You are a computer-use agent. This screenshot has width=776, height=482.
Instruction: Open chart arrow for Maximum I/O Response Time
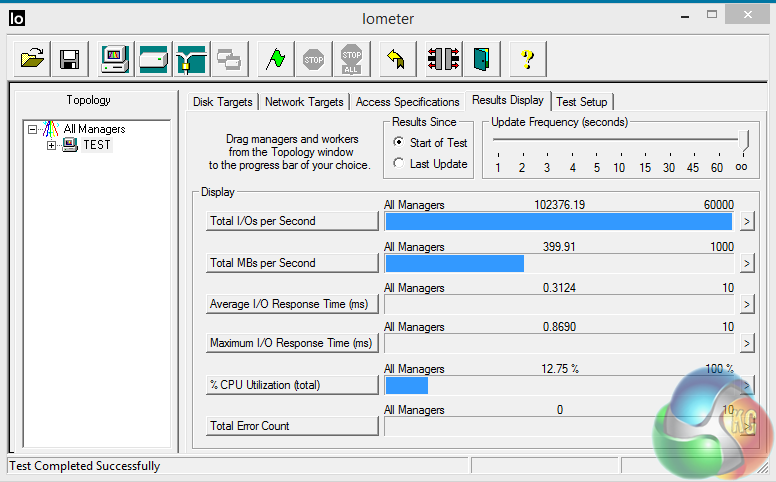(747, 343)
